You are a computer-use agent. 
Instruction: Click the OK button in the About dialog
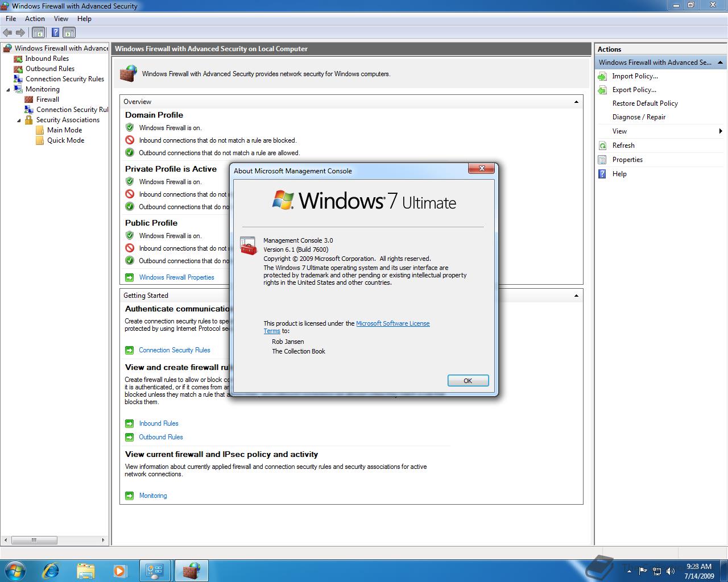click(468, 381)
